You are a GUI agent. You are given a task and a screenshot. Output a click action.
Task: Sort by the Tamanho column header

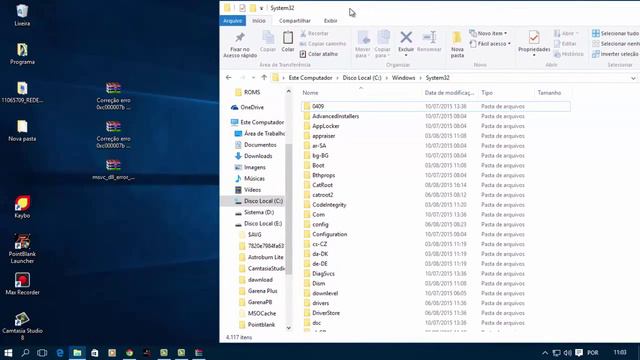pos(549,93)
